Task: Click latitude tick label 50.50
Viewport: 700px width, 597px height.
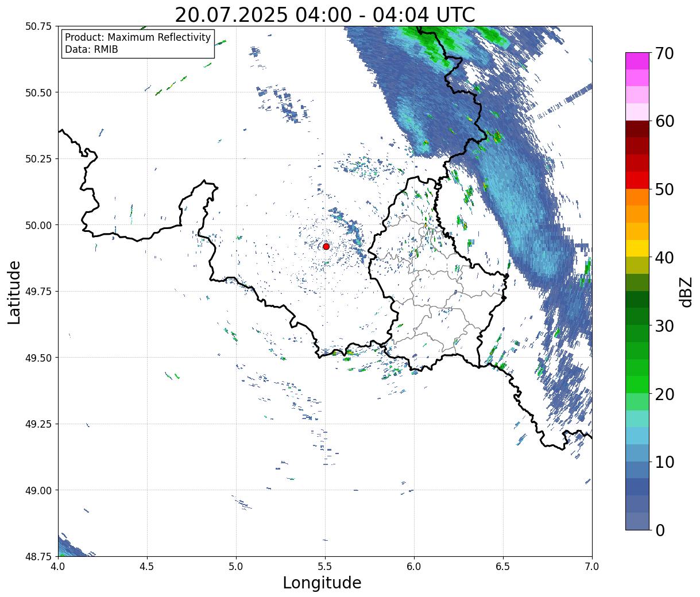Action: [38, 92]
